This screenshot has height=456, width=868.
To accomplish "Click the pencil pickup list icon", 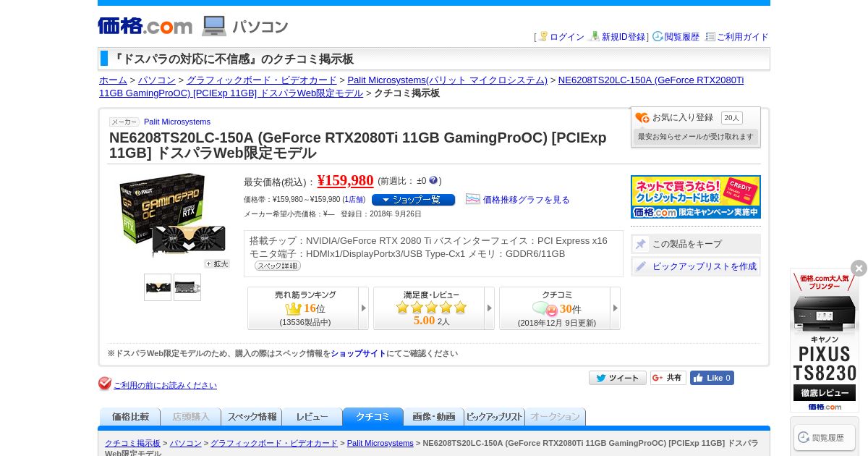I will pos(641,266).
